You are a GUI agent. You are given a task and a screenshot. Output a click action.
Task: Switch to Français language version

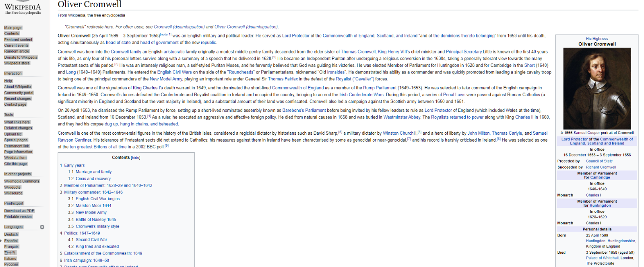click(12, 246)
